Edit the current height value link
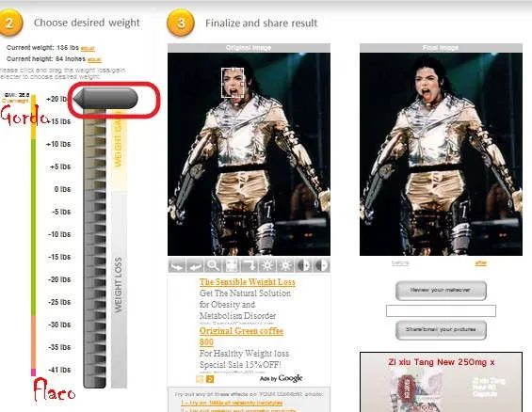The width and height of the screenshot is (532, 412). pos(94,60)
